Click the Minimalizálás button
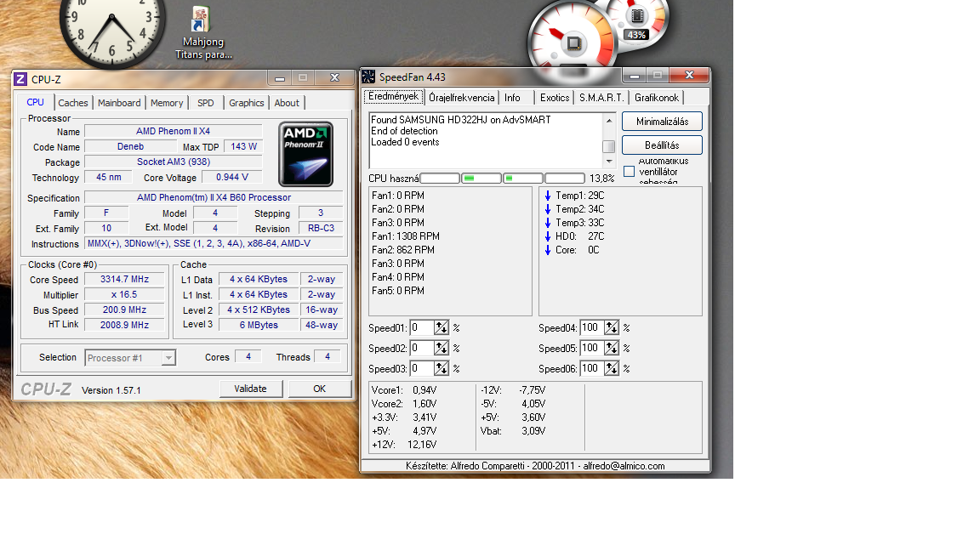This screenshot has width=980, height=551. pyautogui.click(x=662, y=122)
